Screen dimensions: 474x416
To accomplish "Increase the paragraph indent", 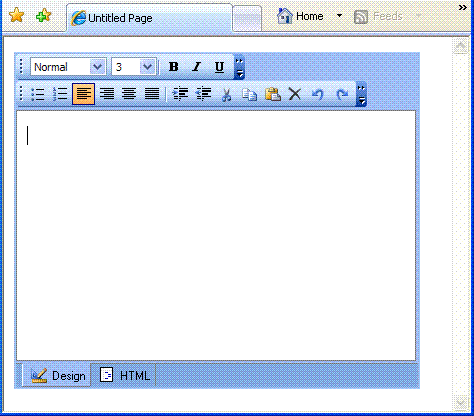I will click(180, 94).
